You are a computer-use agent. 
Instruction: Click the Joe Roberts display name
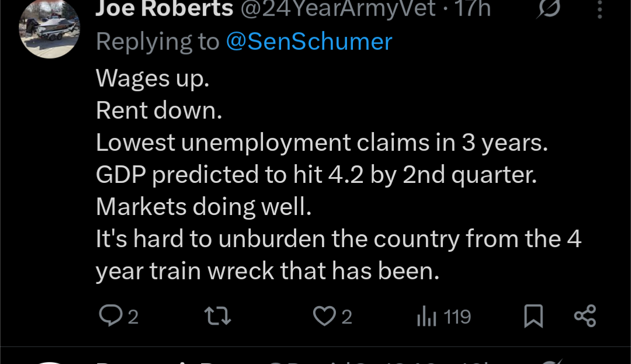(164, 8)
